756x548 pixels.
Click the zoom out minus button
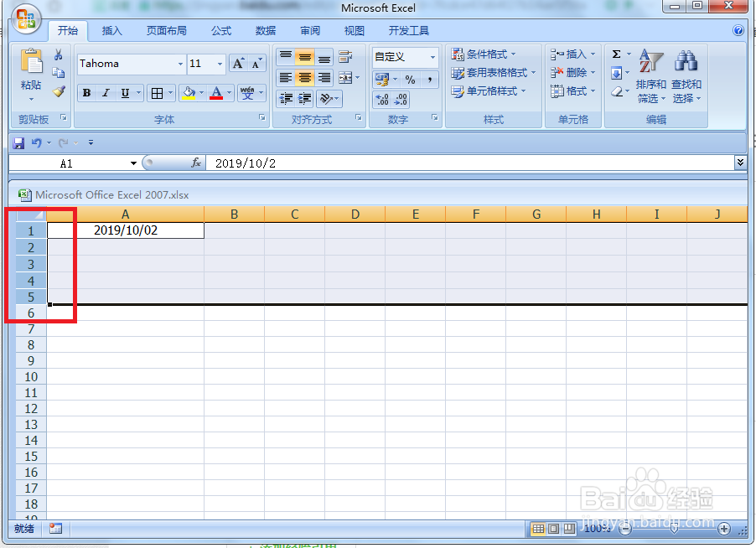pos(625,530)
